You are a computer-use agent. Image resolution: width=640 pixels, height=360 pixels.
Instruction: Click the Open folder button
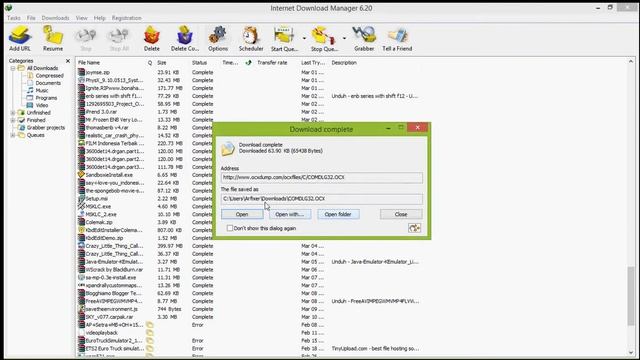(x=338, y=214)
